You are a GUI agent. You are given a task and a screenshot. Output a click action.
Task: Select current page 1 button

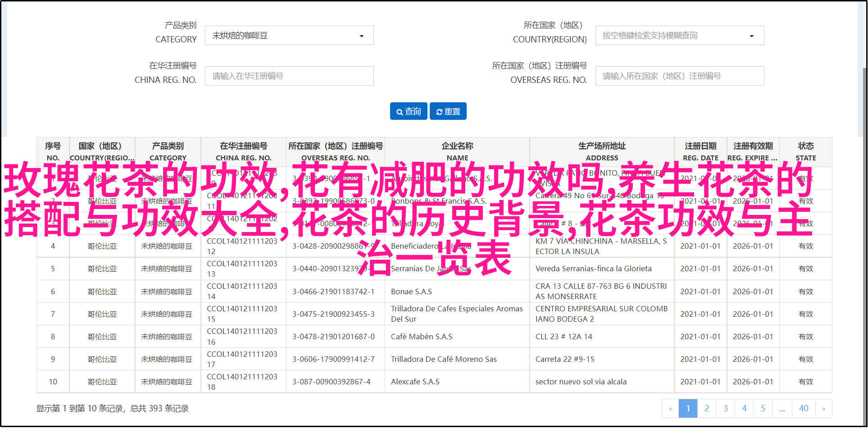(688, 409)
